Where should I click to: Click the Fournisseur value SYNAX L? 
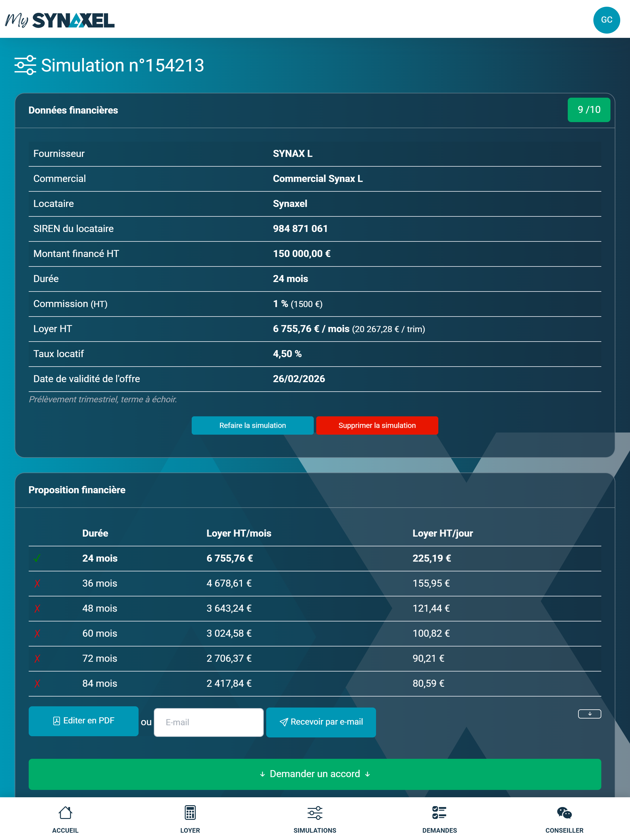[292, 154]
